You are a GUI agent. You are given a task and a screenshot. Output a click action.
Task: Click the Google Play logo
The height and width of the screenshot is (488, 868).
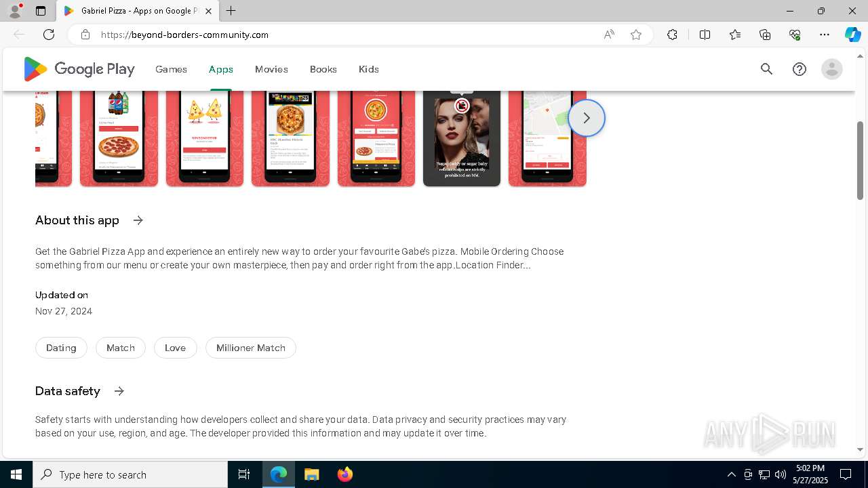(79, 69)
